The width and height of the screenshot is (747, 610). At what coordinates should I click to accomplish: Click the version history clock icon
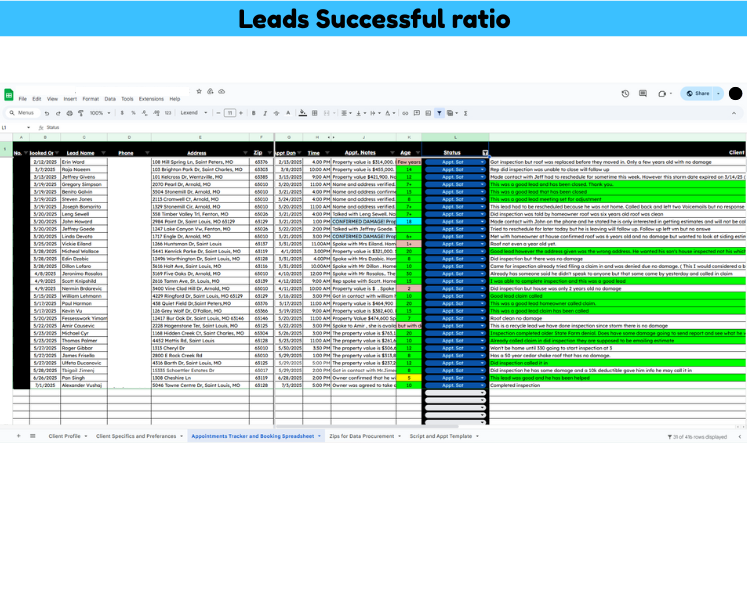pyautogui.click(x=626, y=93)
